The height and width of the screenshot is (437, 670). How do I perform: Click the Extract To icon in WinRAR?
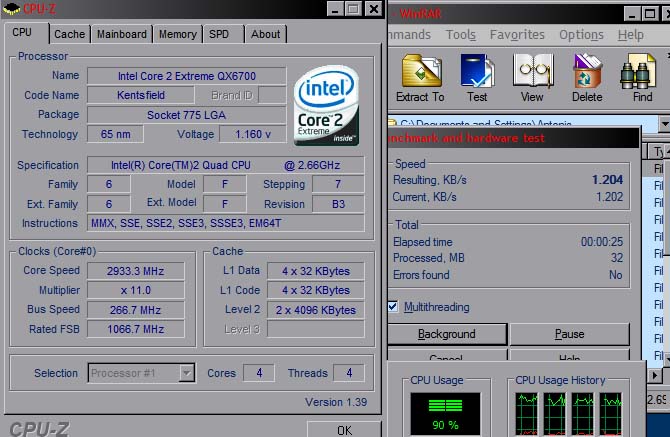click(x=421, y=71)
